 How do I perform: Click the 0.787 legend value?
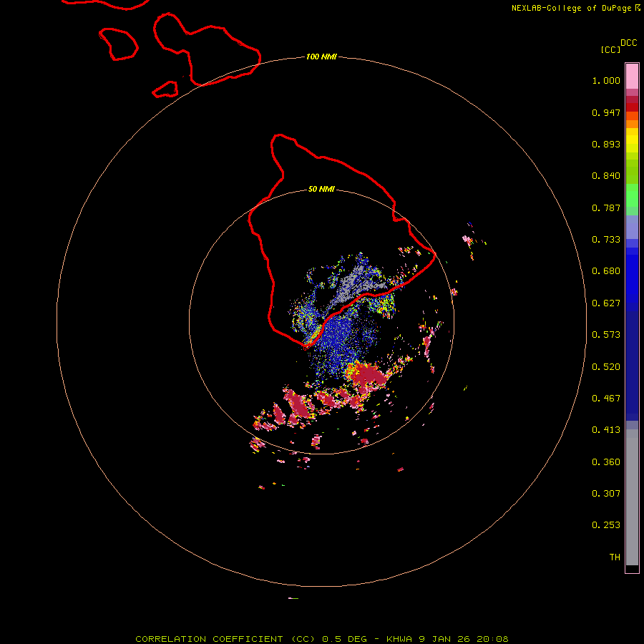point(606,208)
